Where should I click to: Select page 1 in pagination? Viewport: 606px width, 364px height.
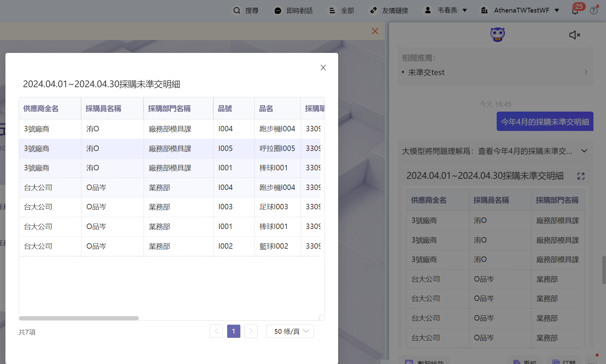[x=234, y=331]
